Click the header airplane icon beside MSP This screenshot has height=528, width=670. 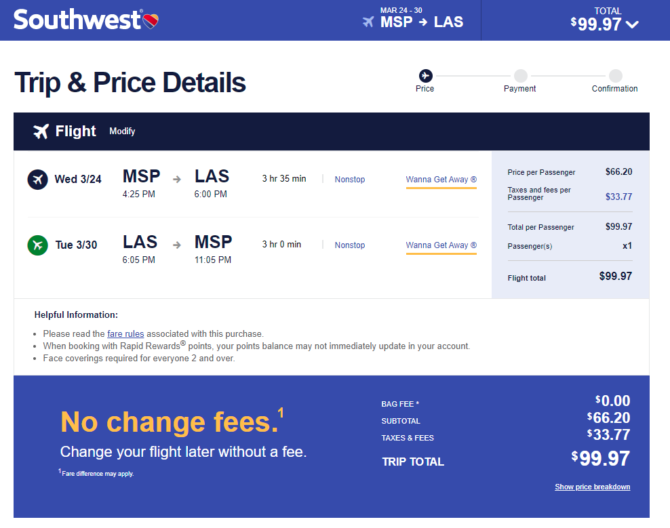point(368,21)
